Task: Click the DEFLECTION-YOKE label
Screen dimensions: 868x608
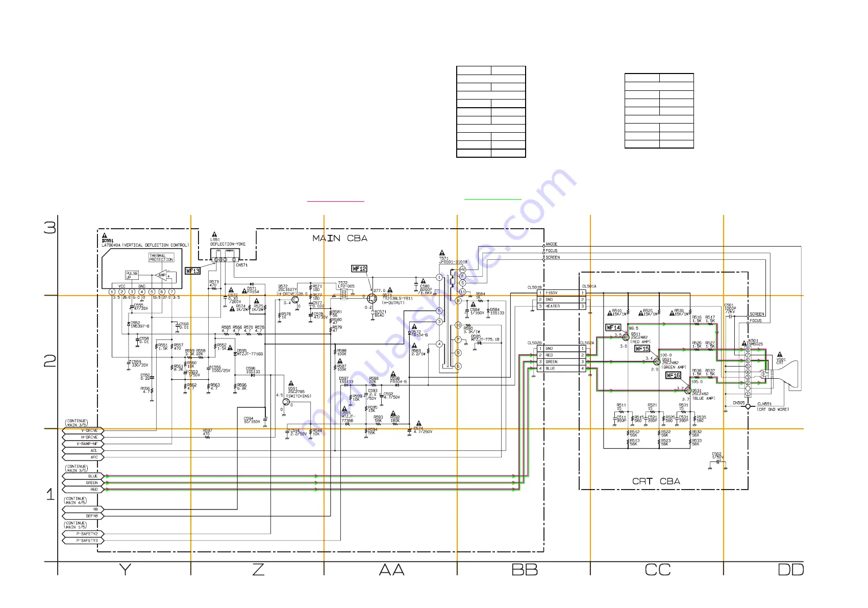Action: (x=228, y=245)
